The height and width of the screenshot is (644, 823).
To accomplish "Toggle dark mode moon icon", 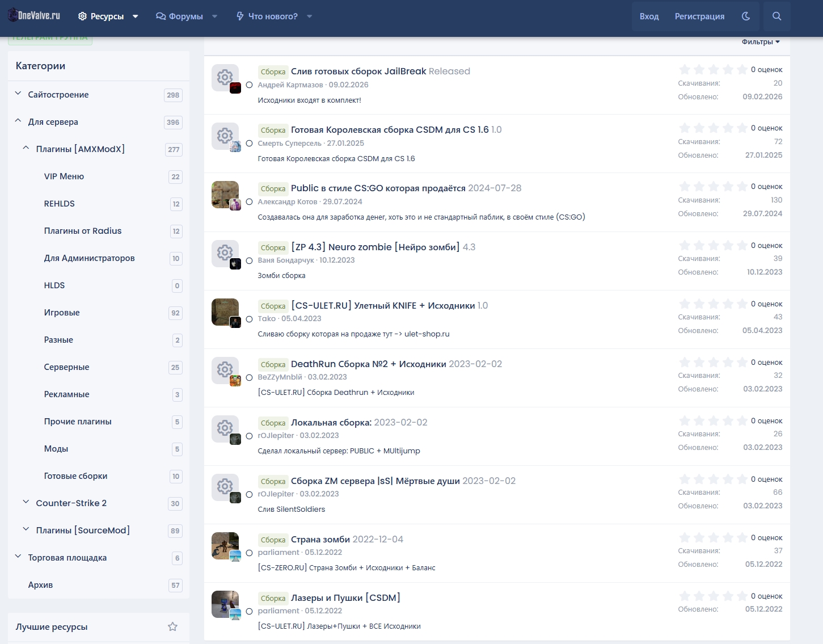I will tap(746, 16).
